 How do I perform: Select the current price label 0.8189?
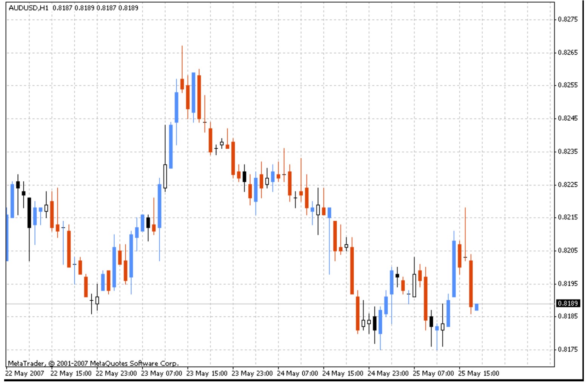click(x=568, y=304)
